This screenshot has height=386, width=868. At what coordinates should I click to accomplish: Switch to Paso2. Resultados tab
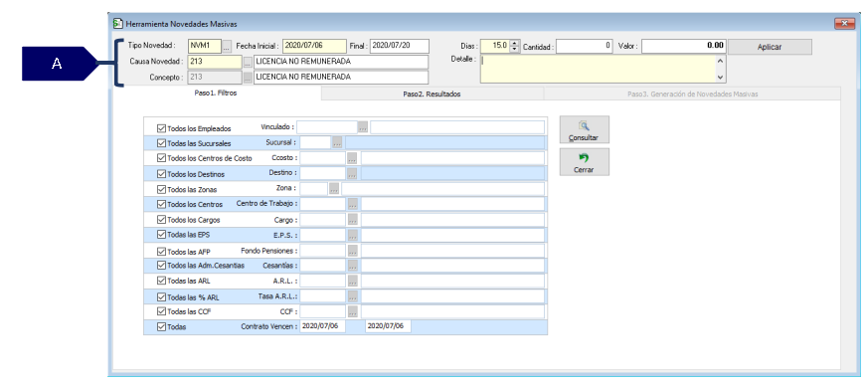(x=432, y=95)
